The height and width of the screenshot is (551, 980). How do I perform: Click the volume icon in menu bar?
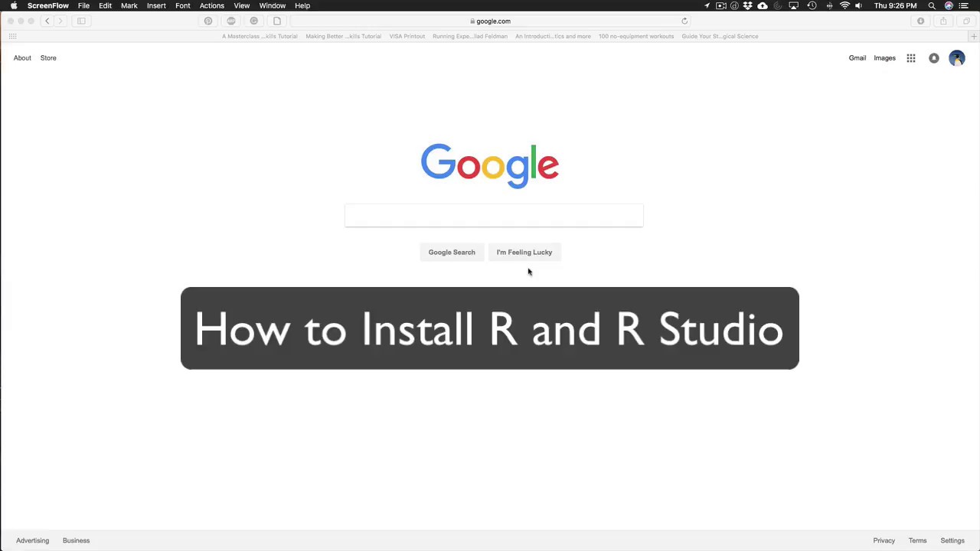(x=858, y=5)
